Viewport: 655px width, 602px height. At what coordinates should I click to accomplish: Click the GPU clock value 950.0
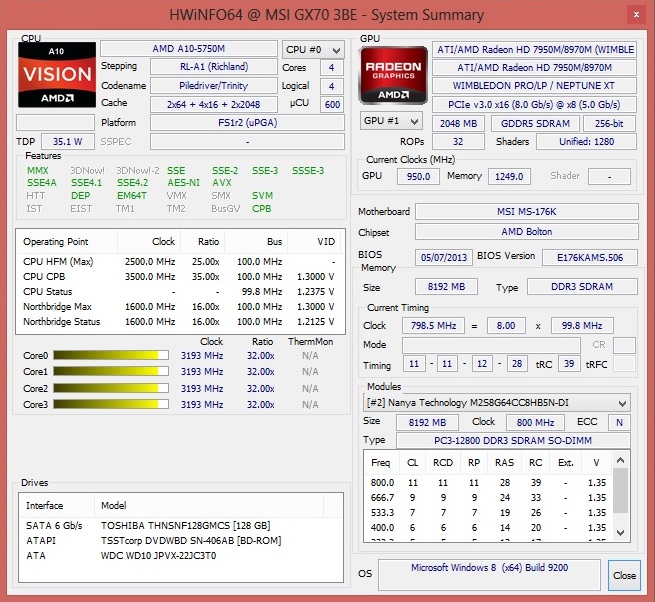tap(418, 176)
